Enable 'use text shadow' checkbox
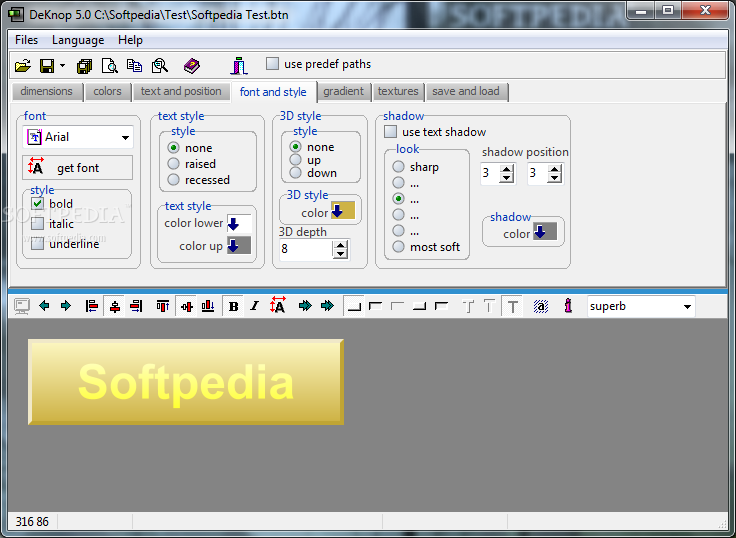 tap(391, 131)
